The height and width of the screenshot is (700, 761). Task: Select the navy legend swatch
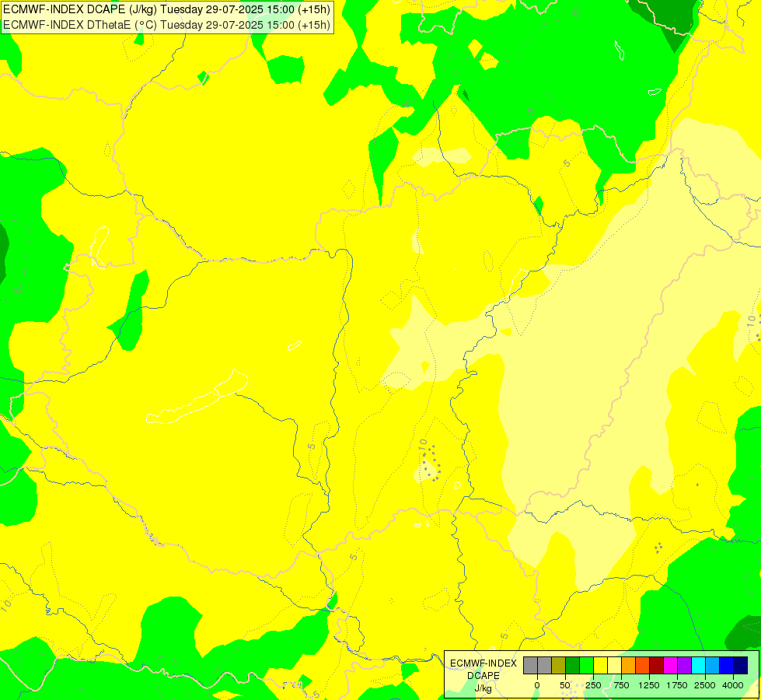click(740, 665)
